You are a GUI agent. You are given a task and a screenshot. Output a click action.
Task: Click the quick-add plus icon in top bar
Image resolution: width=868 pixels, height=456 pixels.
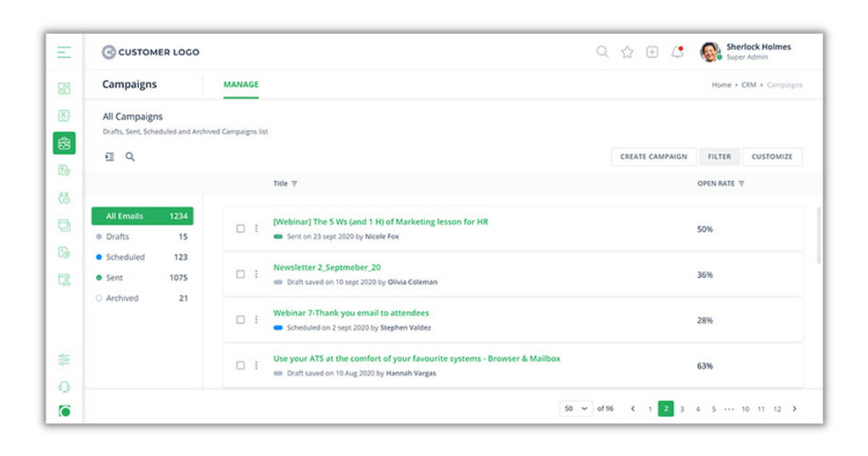pos(651,52)
